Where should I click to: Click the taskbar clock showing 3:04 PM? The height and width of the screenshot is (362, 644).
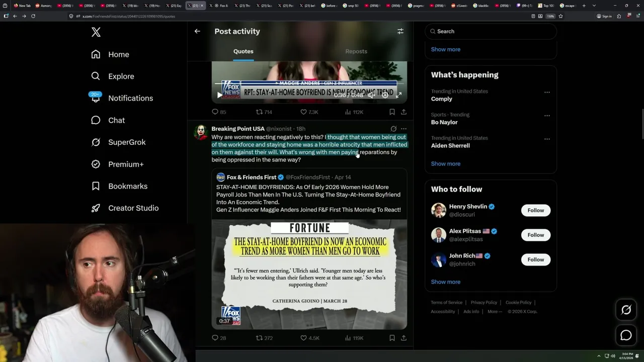tap(627, 355)
